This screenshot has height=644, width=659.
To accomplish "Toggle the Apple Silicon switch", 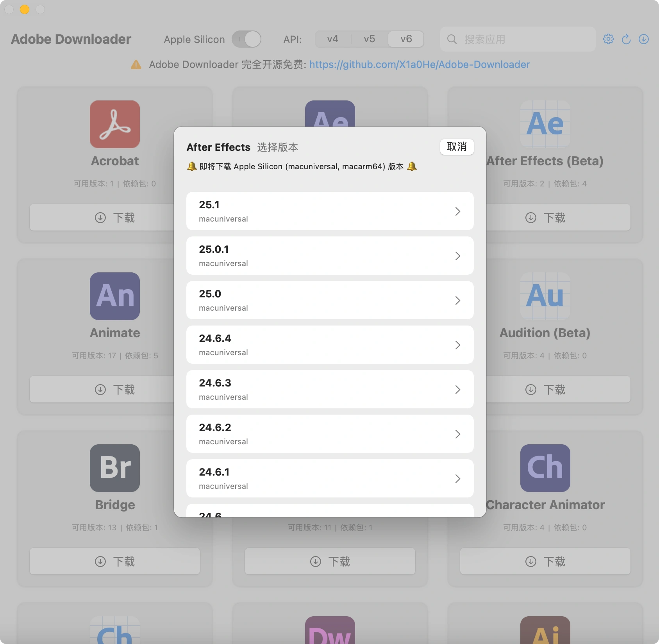I will click(246, 39).
